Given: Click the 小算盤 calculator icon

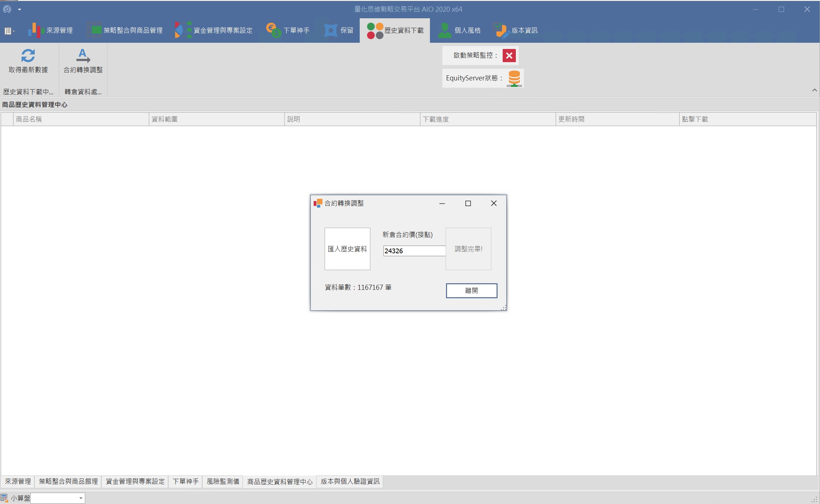Looking at the screenshot, I should (x=4, y=498).
